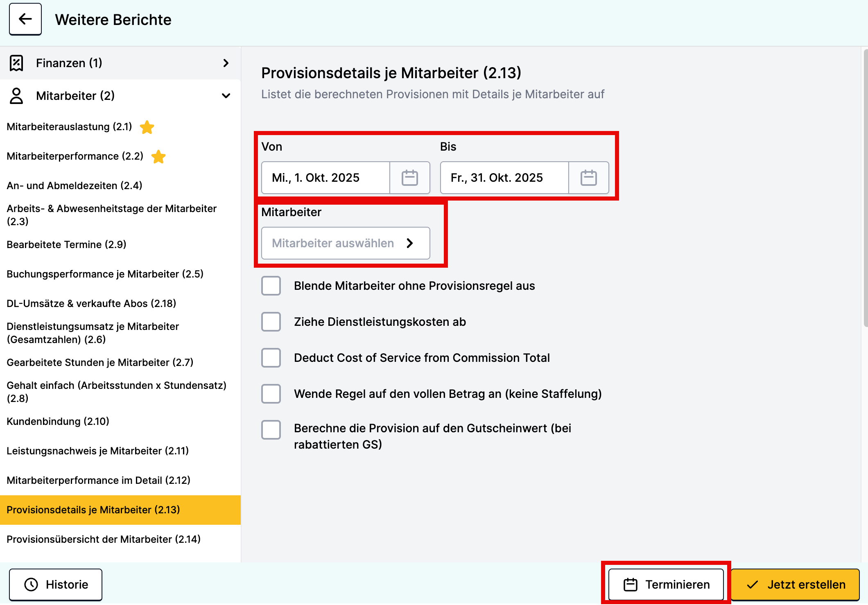The image size is (868, 605).
Task: Open the Von date calendar icon
Action: 409,178
